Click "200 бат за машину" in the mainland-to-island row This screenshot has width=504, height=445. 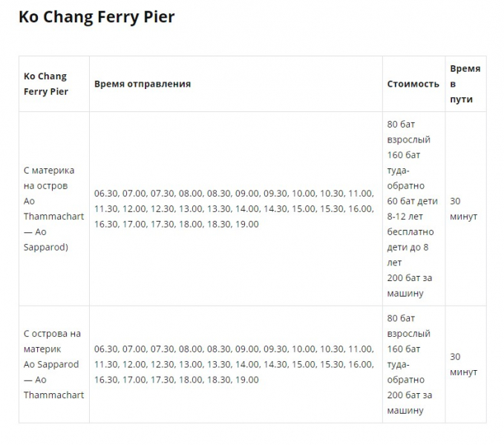pyautogui.click(x=409, y=286)
